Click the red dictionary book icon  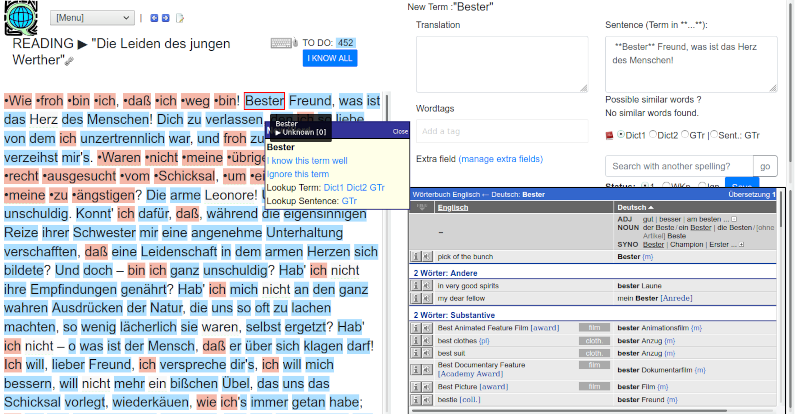pyautogui.click(x=609, y=136)
